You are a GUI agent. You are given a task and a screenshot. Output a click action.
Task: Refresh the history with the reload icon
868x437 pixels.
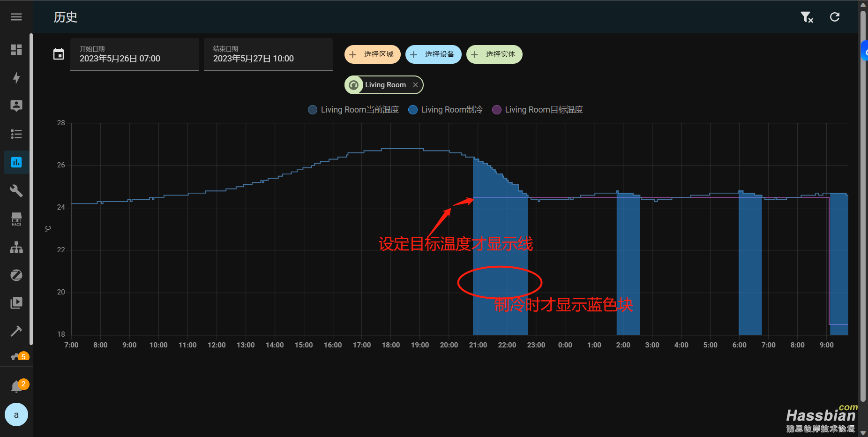[835, 17]
